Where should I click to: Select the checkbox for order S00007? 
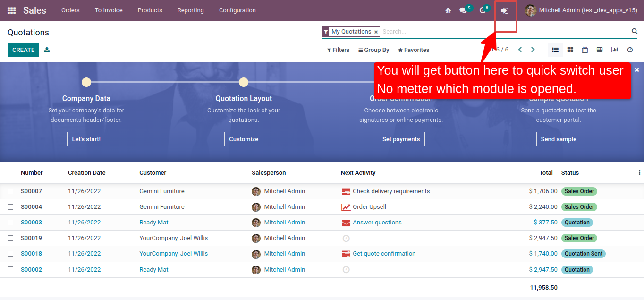(x=10, y=191)
